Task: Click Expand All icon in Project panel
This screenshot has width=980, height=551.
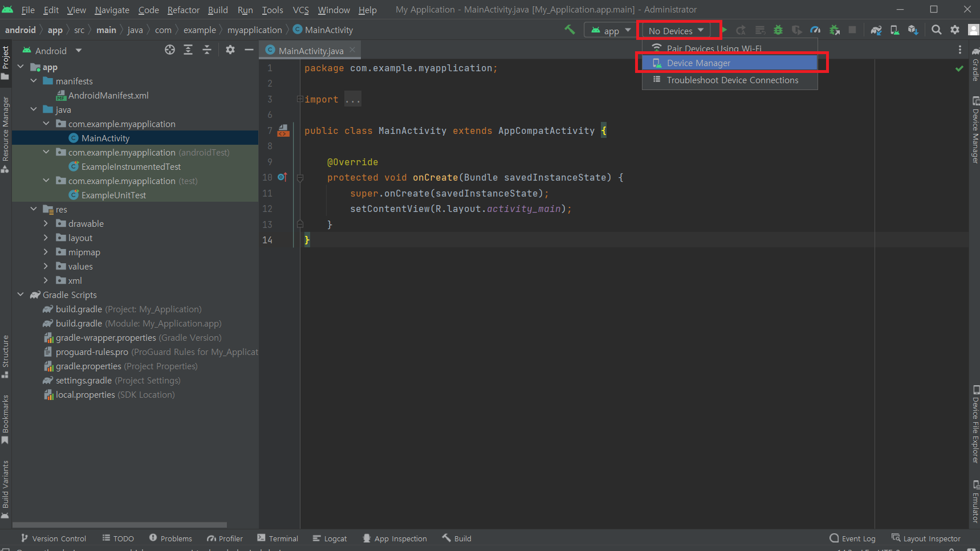Action: 188,50
